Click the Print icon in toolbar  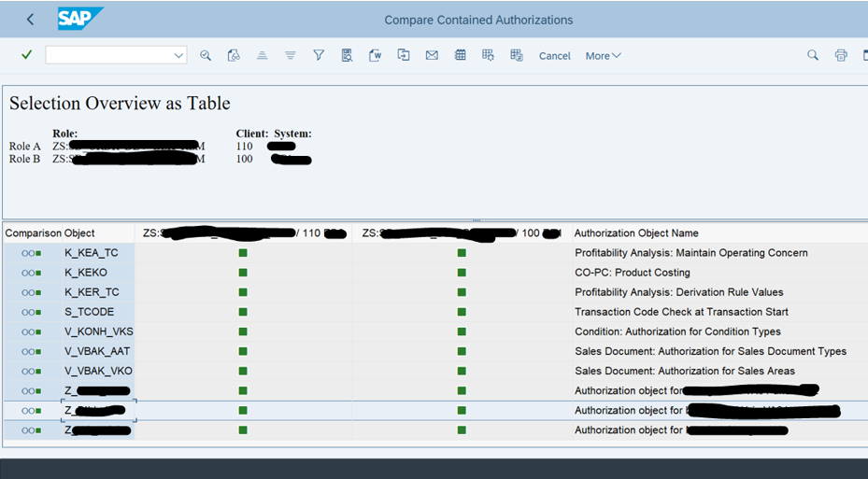841,56
